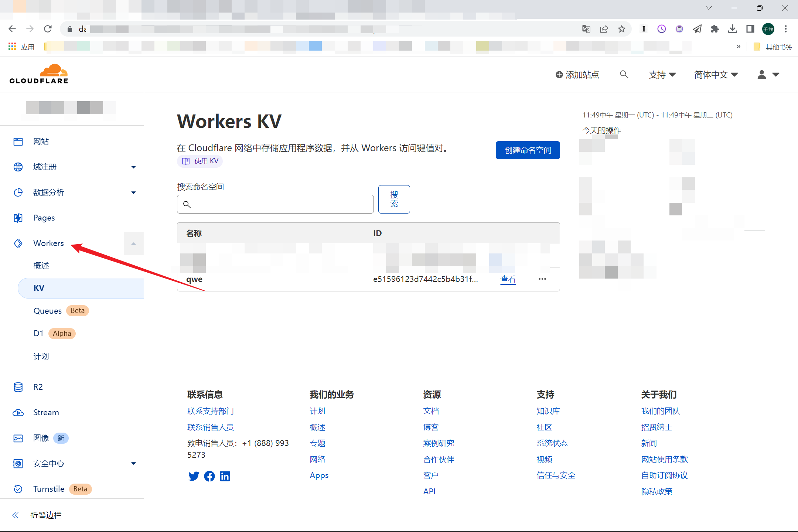Click the 域注册 globe icon
Image resolution: width=798 pixels, height=532 pixels.
tap(18, 167)
